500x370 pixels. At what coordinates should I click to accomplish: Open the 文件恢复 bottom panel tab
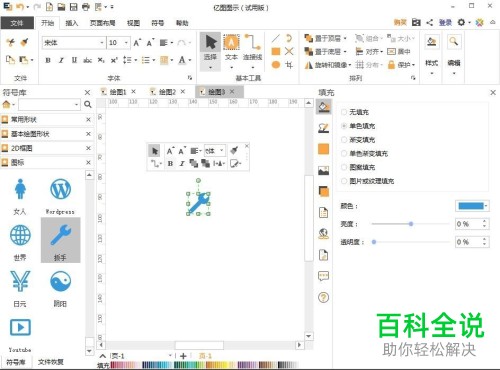click(x=50, y=362)
